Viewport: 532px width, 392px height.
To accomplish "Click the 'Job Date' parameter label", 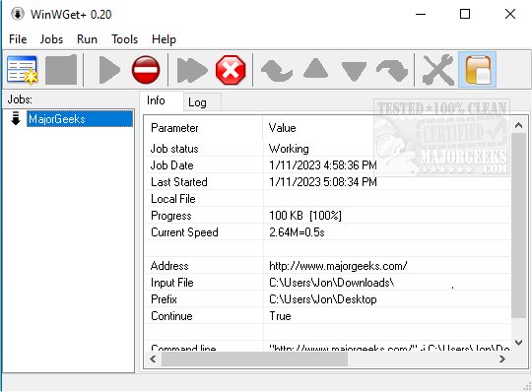I will [x=172, y=165].
